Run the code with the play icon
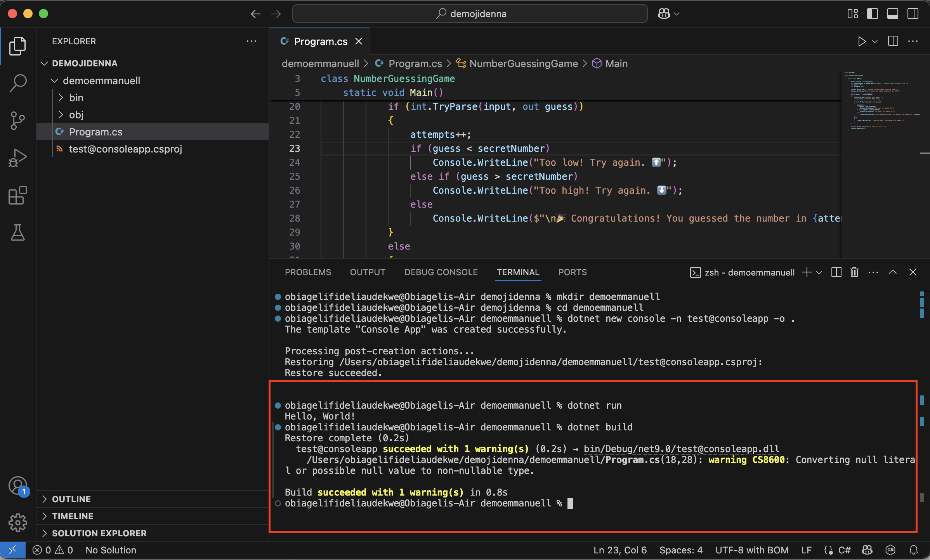 coord(862,41)
